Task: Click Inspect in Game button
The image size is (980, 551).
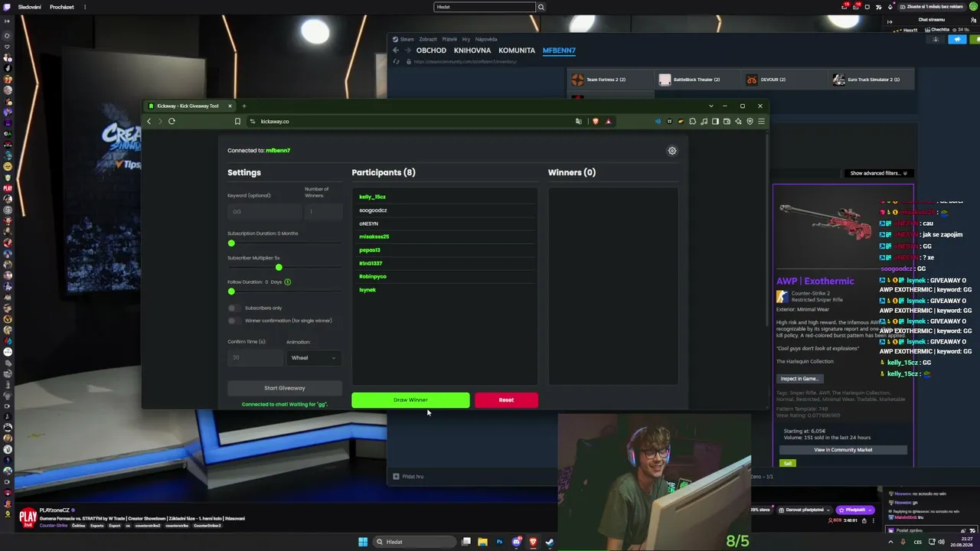Action: 800,379
